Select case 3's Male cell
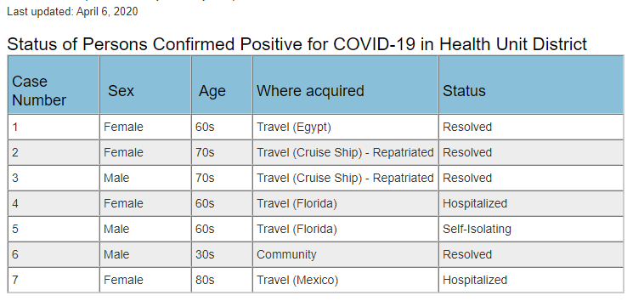644x307 pixels. (x=145, y=178)
